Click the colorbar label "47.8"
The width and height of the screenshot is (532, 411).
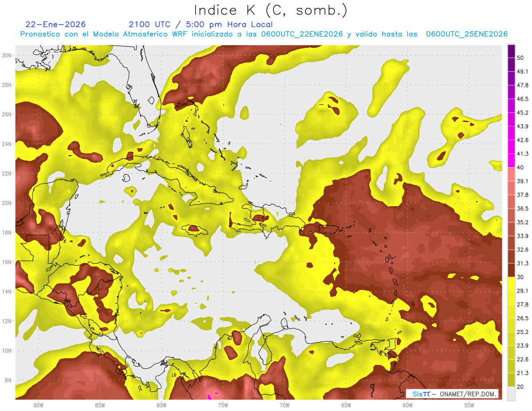(523, 85)
